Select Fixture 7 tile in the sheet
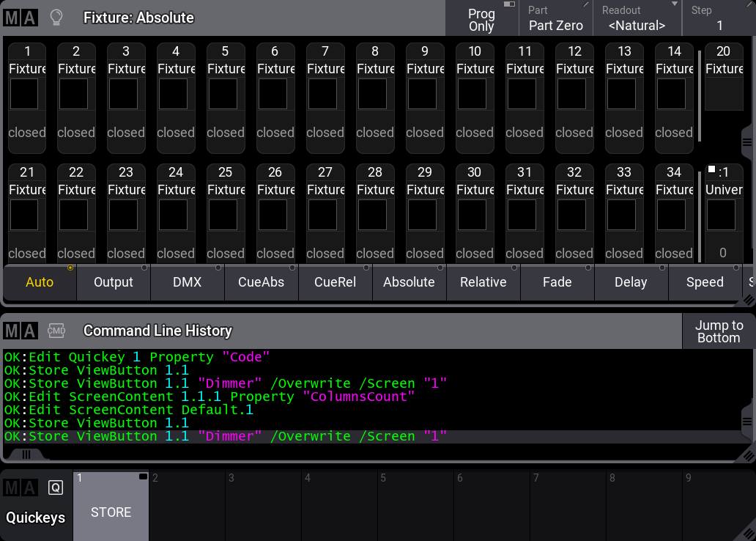This screenshot has width=756, height=541. tap(325, 93)
